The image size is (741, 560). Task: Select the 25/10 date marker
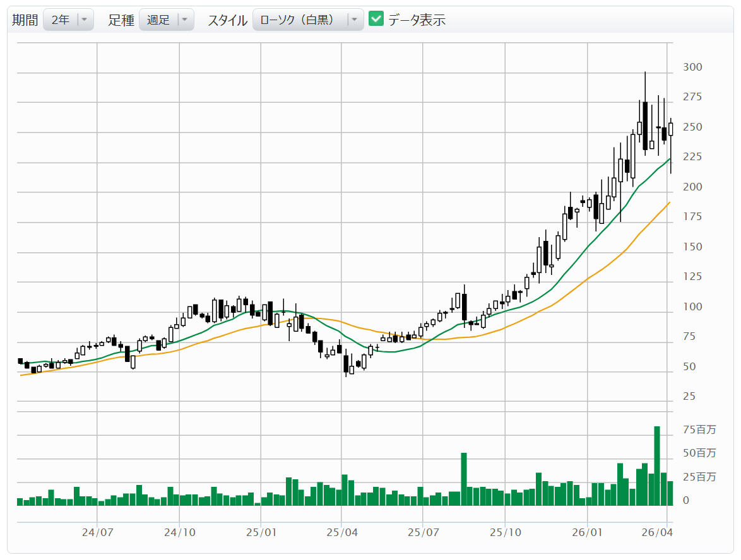pyautogui.click(x=505, y=532)
